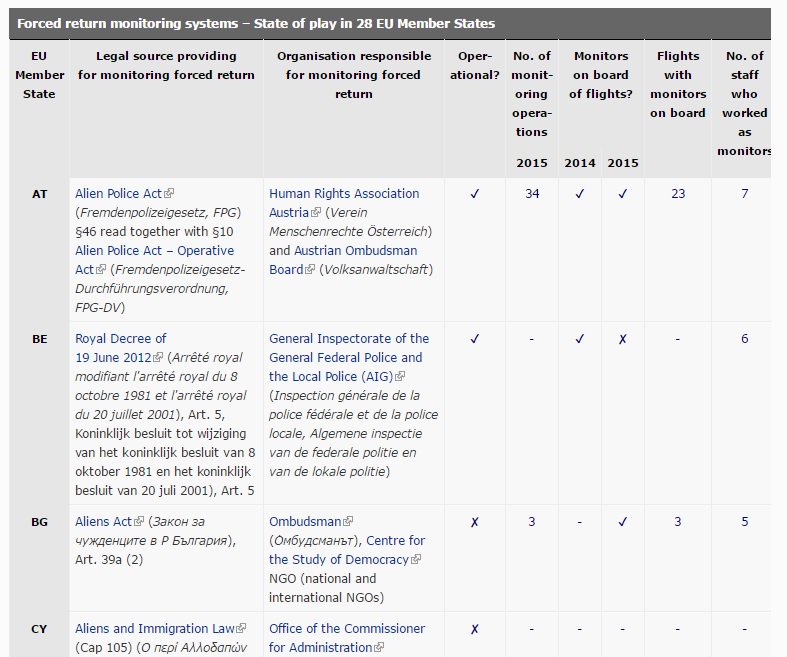Click AT 2014 monitors on board check mark
Screen dimensions: 787x657
pyautogui.click(x=580, y=194)
